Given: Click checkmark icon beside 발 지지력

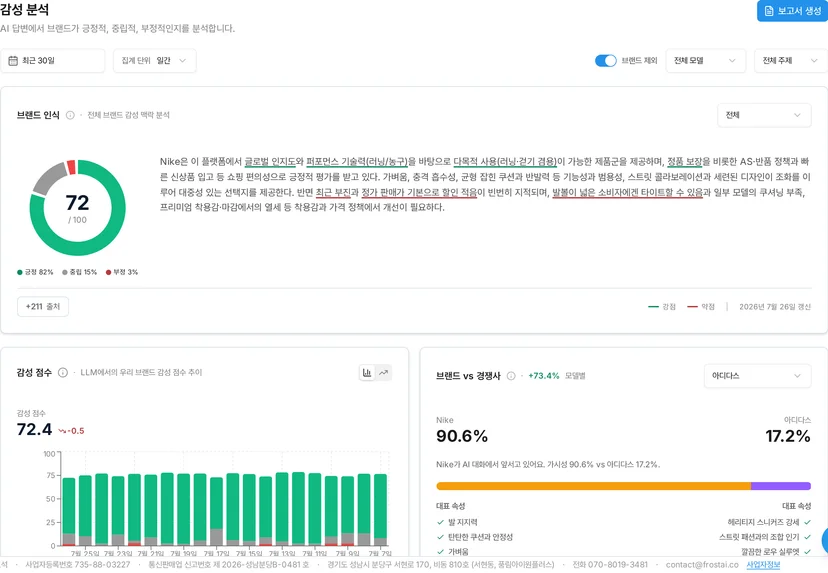Looking at the screenshot, I should click(x=440, y=522).
